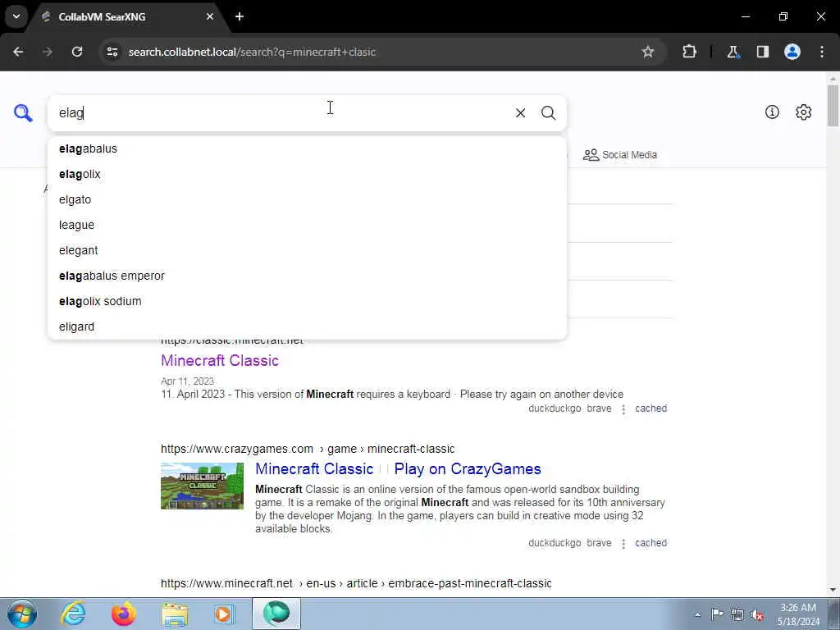The height and width of the screenshot is (630, 840).
Task: Reload the page
Action: tap(77, 52)
